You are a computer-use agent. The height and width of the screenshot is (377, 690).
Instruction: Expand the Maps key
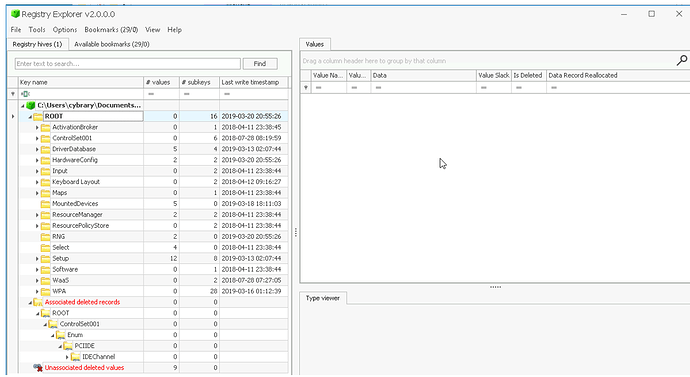point(37,193)
